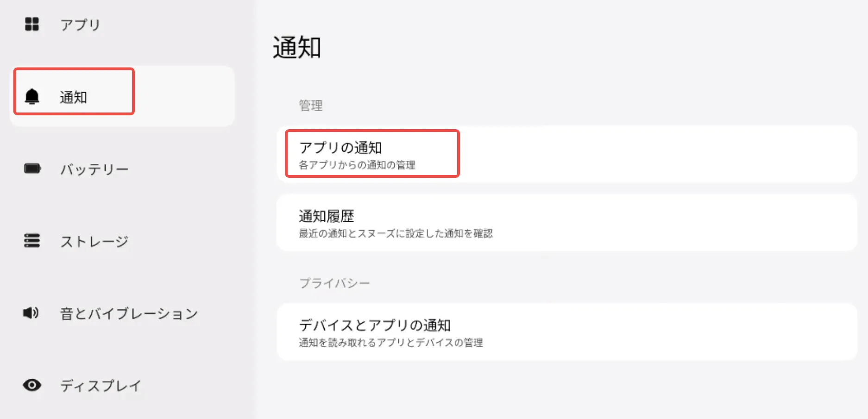Click the large 通知 page heading
The image size is (868, 419).
pos(297,48)
